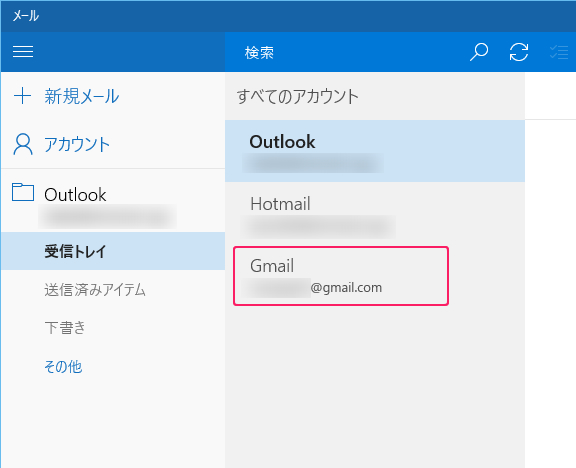This screenshot has height=468, width=576.
Task: Click the search magnifier icon
Action: 479,52
